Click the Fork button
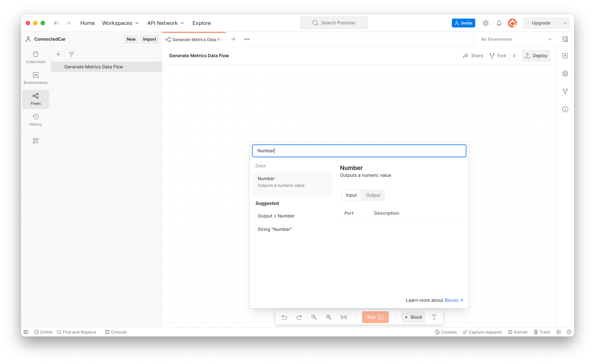 click(x=498, y=56)
